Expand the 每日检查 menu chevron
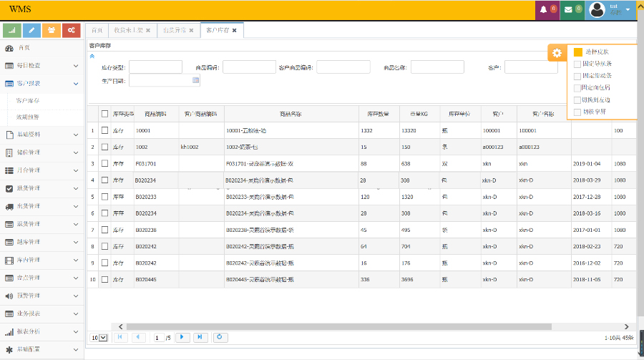644x360 pixels. click(x=76, y=66)
